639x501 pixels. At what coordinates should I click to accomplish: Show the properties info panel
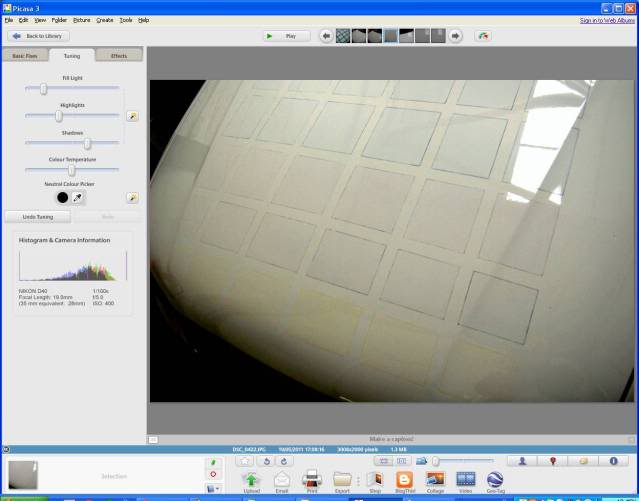coord(613,461)
